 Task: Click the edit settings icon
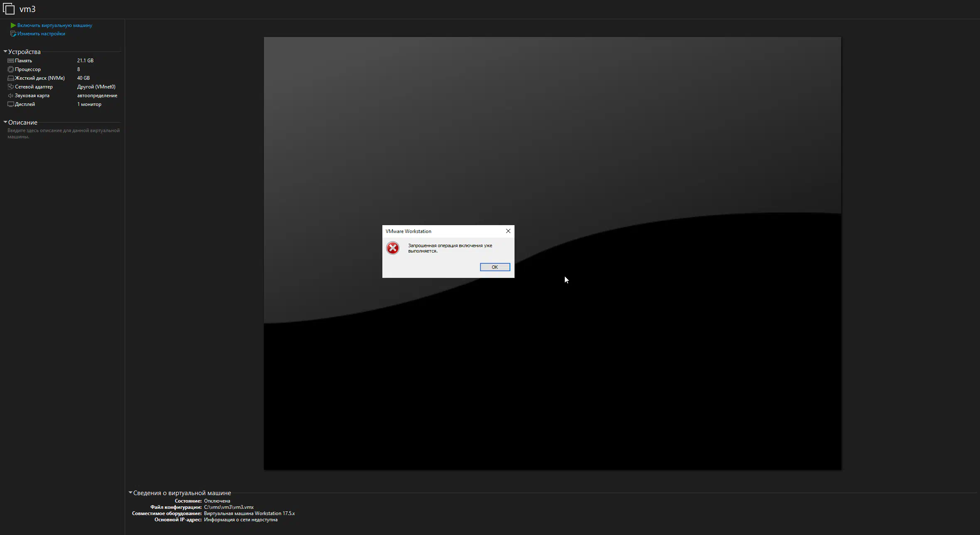(13, 34)
